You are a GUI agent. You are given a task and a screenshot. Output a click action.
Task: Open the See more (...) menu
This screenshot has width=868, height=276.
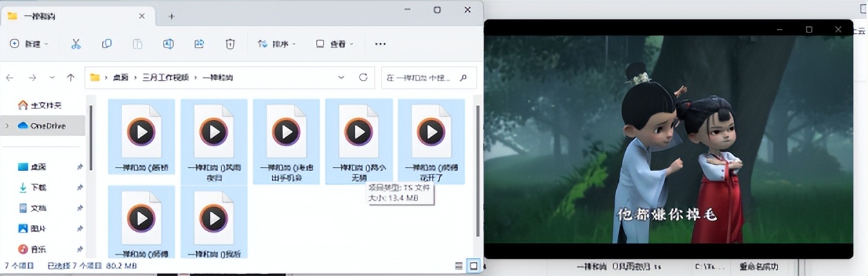[x=380, y=43]
